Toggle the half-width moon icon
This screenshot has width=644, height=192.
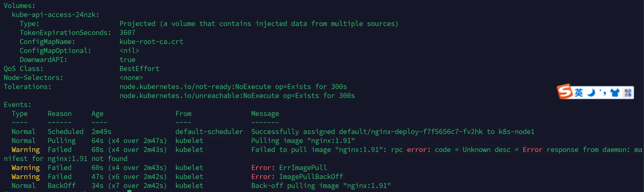coord(591,93)
